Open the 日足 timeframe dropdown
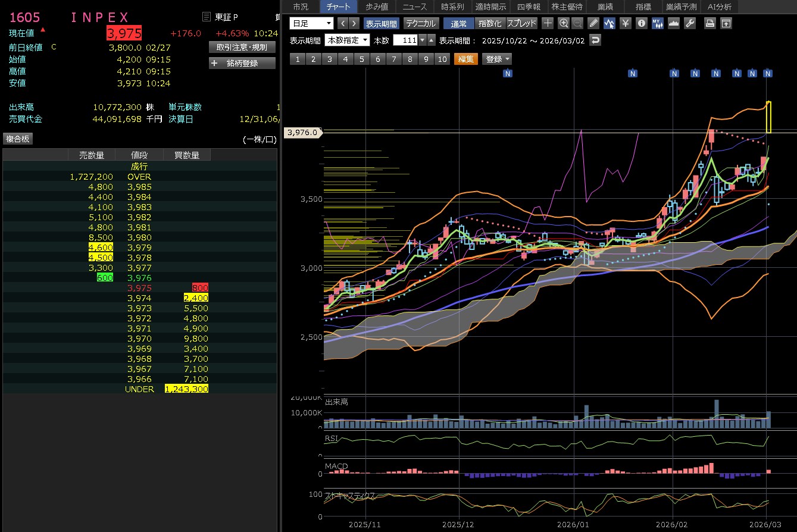Viewport: 797px width, 532px height. point(311,23)
